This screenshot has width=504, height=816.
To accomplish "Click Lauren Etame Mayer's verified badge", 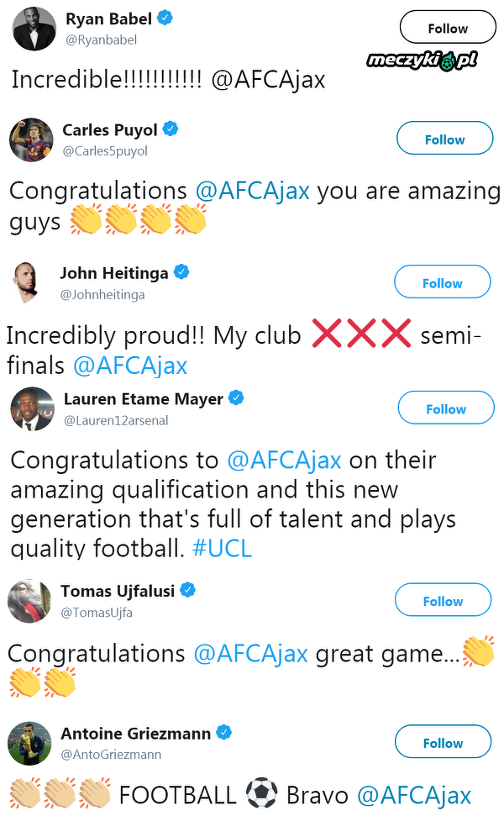I will (238, 398).
